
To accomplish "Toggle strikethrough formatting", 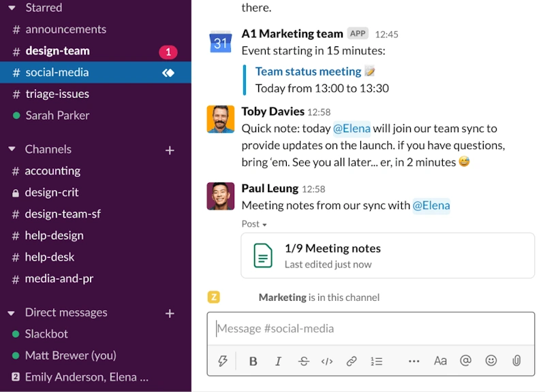I will [x=303, y=361].
